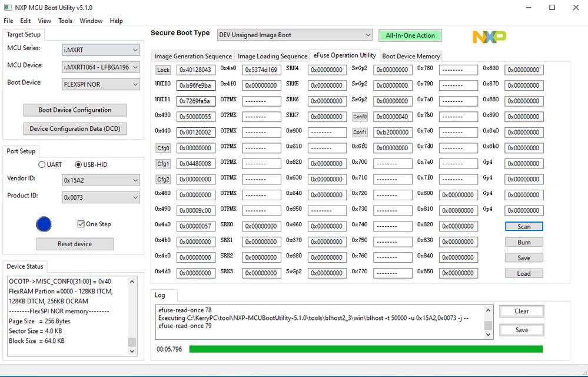Click the Save button in Log panel

[521, 330]
